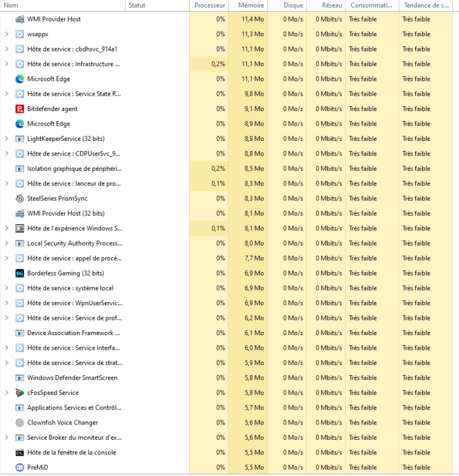The width and height of the screenshot is (459, 476).
Task: Click the Windows Defender SmartScreen icon
Action: click(20, 378)
